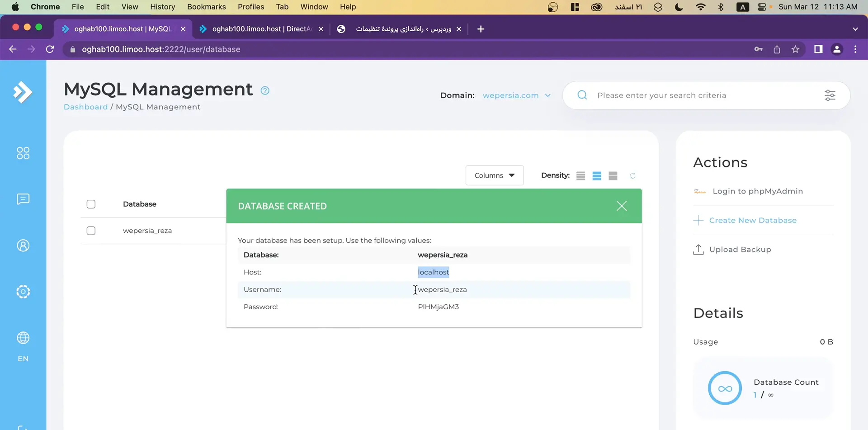The height and width of the screenshot is (430, 868).
Task: Open the Apple menu
Action: click(x=15, y=7)
